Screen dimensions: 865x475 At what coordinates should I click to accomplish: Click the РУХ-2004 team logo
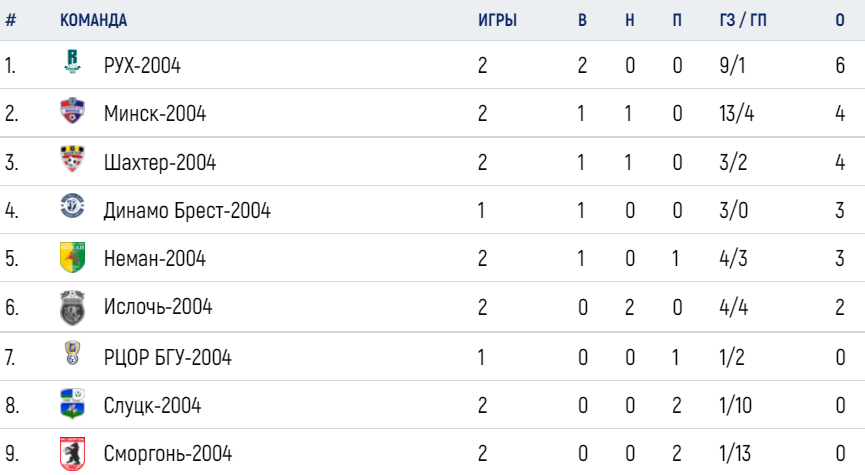pyautogui.click(x=72, y=61)
